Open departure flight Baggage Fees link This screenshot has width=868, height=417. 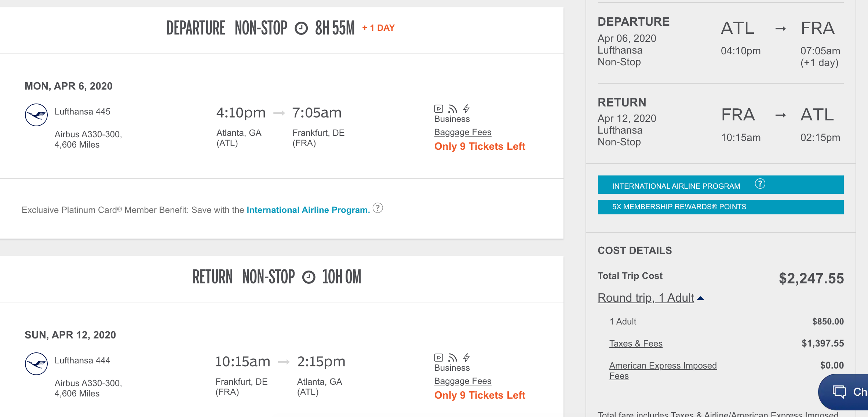(463, 132)
